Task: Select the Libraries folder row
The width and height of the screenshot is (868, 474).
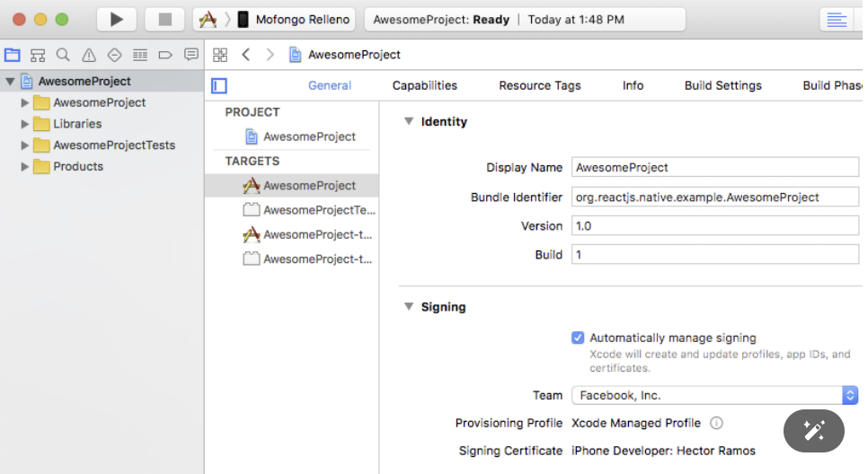Action: click(102, 124)
